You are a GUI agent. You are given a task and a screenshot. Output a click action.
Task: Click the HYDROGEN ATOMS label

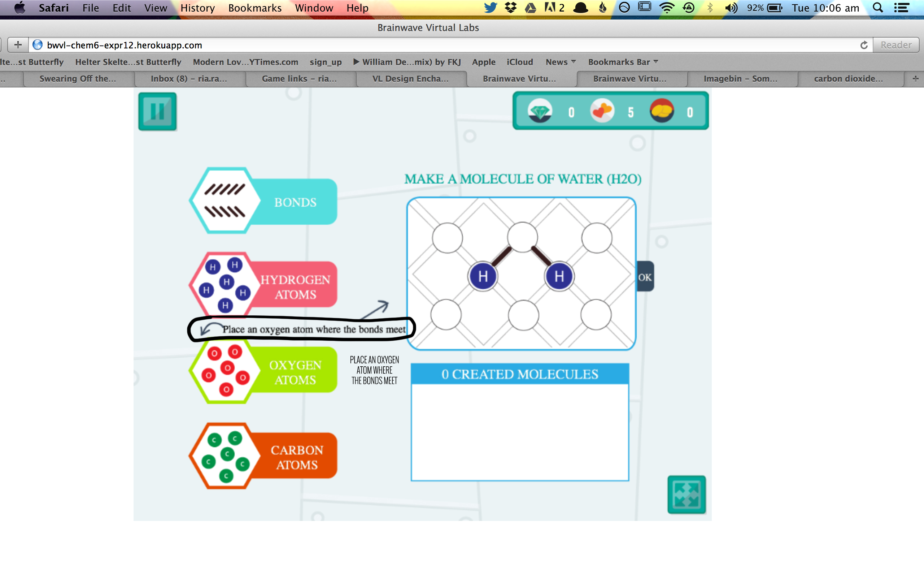click(295, 287)
